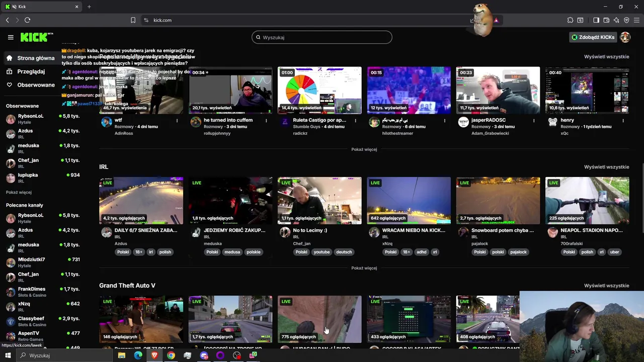Open File Explorer from taskbar

(121, 355)
